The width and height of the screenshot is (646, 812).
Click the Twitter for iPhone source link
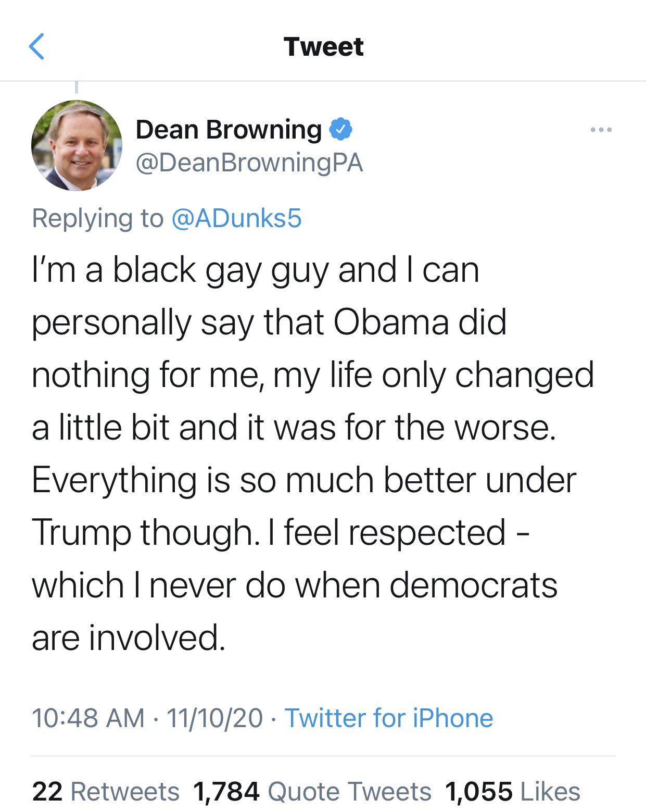(388, 718)
